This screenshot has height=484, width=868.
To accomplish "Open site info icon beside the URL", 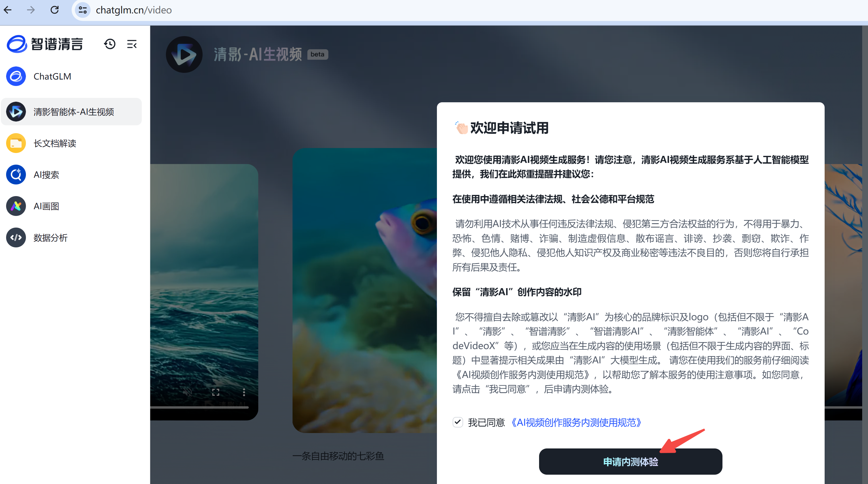I will (83, 10).
